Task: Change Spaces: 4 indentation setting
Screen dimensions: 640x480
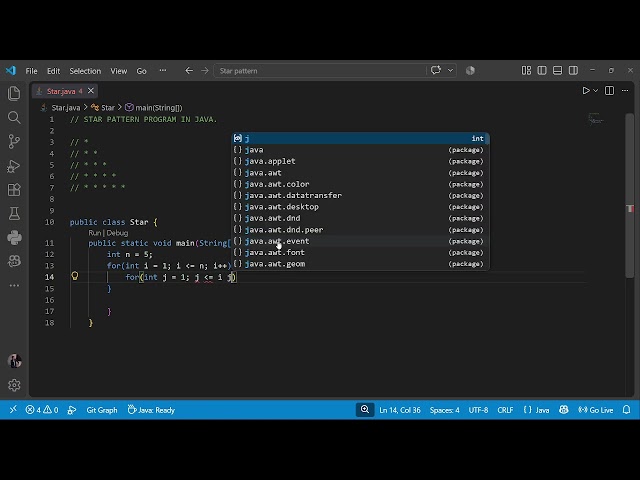Action: 444,410
